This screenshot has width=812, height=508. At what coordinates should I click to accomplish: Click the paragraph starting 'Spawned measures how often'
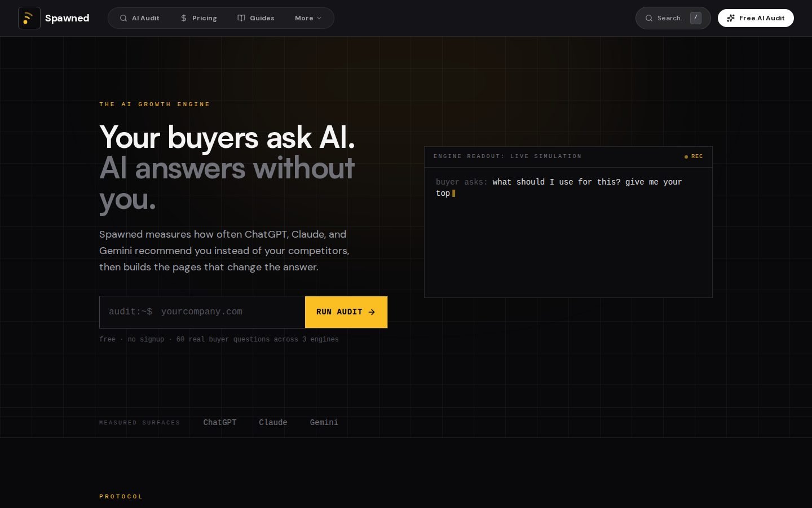click(224, 251)
